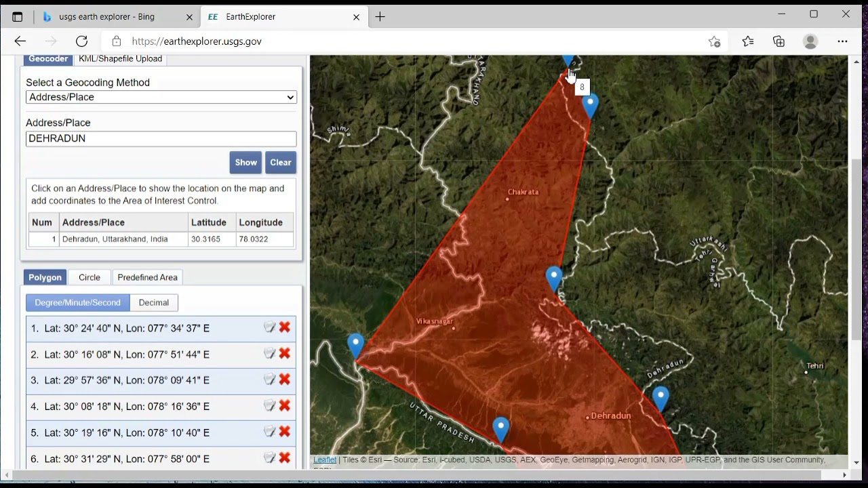Add this page to favorites star icon

pyautogui.click(x=714, y=41)
